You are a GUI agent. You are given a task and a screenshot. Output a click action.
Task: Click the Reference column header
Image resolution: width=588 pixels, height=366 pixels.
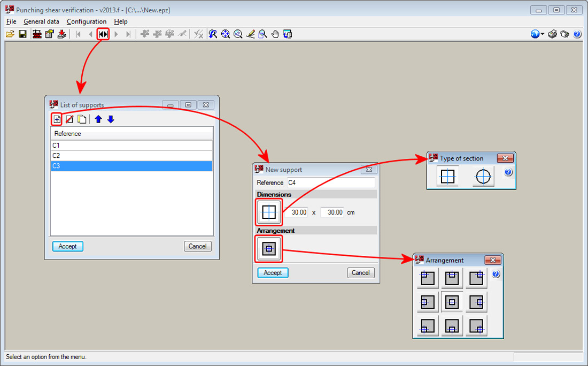pos(132,134)
